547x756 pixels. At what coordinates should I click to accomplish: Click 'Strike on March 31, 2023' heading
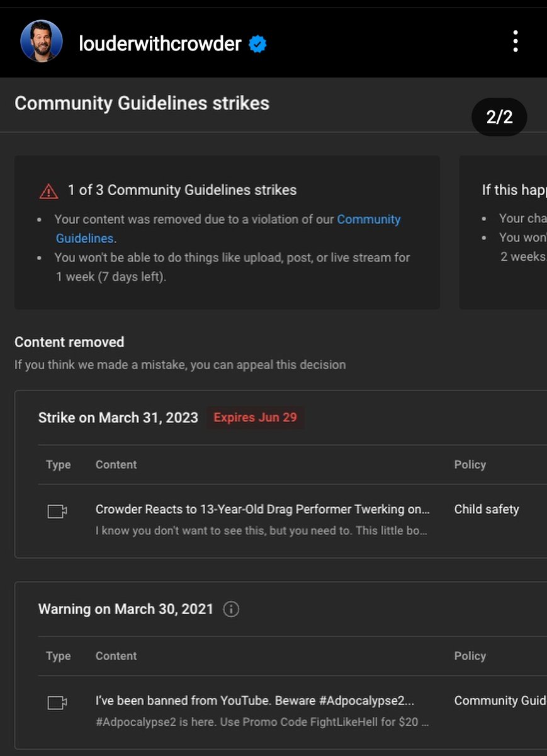coord(118,417)
